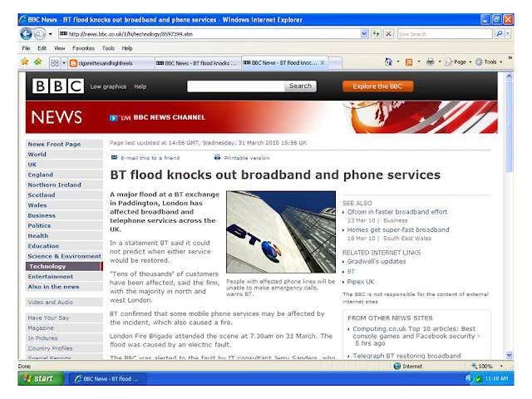Click the RSS Feeds icon
This screenshot has height=399, width=532.
pyautogui.click(x=409, y=62)
